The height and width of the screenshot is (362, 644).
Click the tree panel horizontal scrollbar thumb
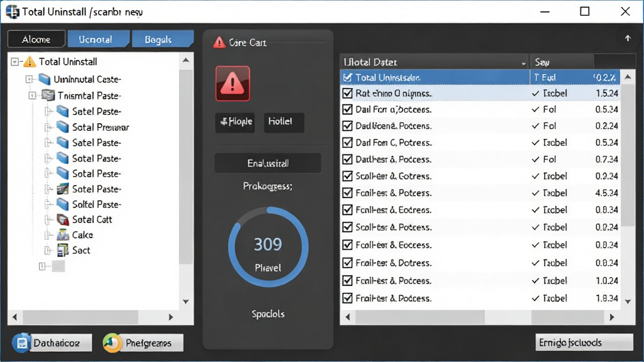[x=80, y=317]
